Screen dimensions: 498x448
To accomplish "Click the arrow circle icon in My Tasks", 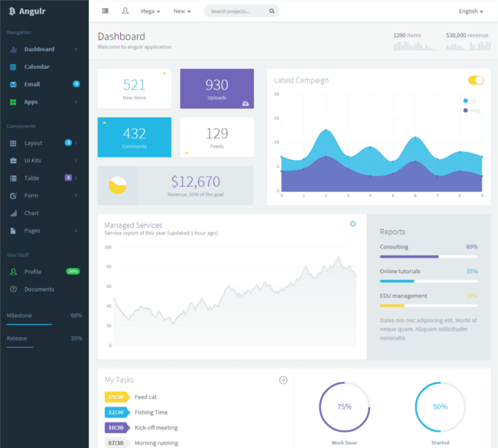I will tap(283, 380).
